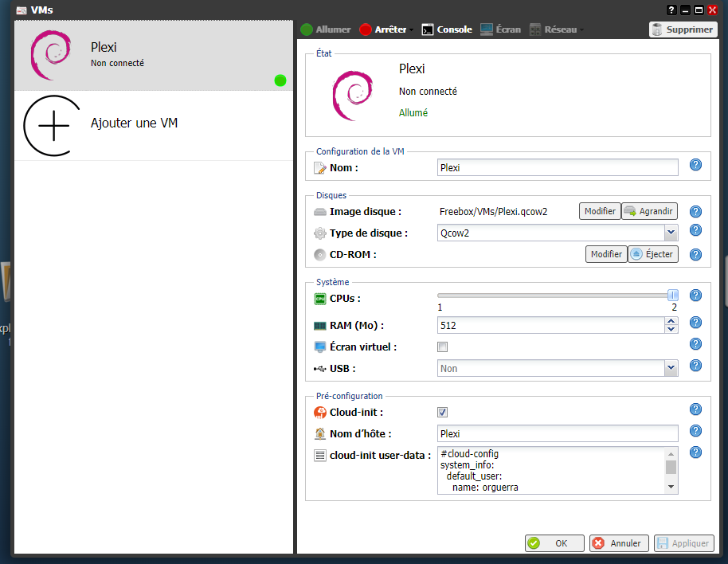Click the Plexi Debian logo in sidebar

(x=51, y=55)
